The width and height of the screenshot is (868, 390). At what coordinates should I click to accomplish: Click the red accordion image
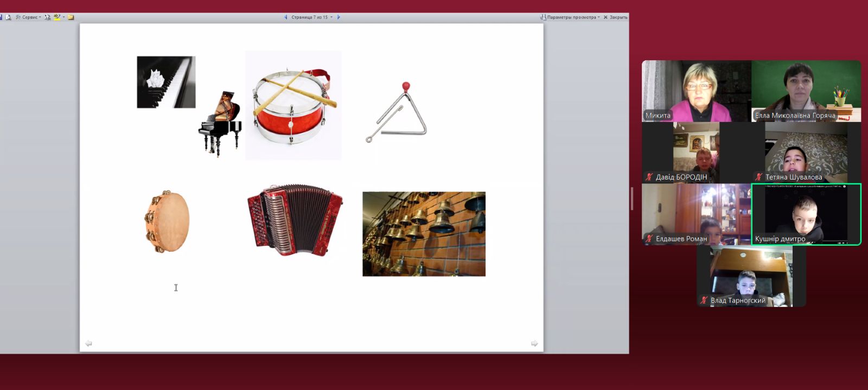coord(295,220)
